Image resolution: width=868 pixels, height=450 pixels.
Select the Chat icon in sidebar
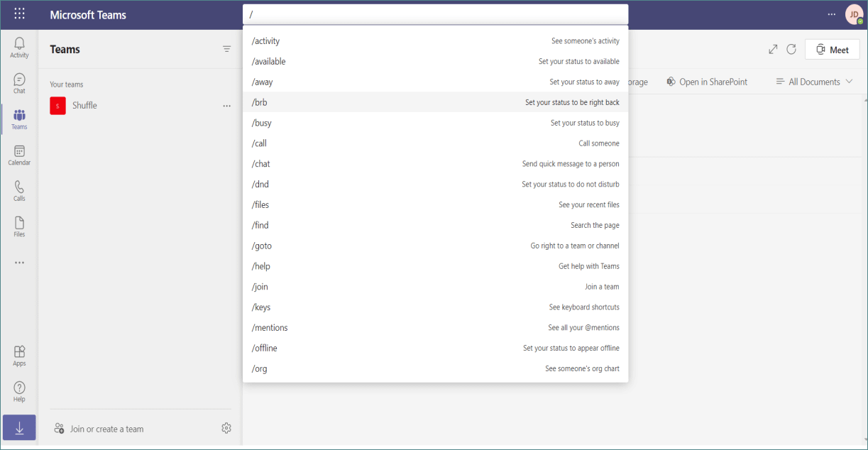click(x=19, y=82)
